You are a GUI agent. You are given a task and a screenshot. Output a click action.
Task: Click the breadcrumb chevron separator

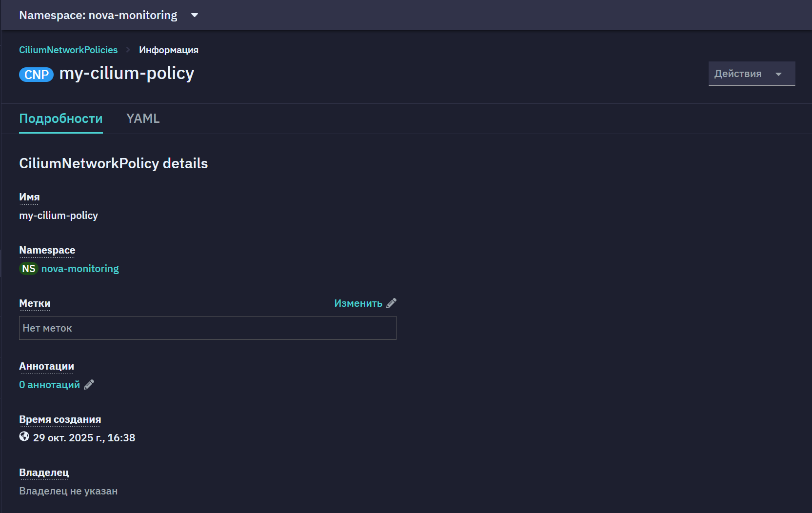tap(128, 50)
